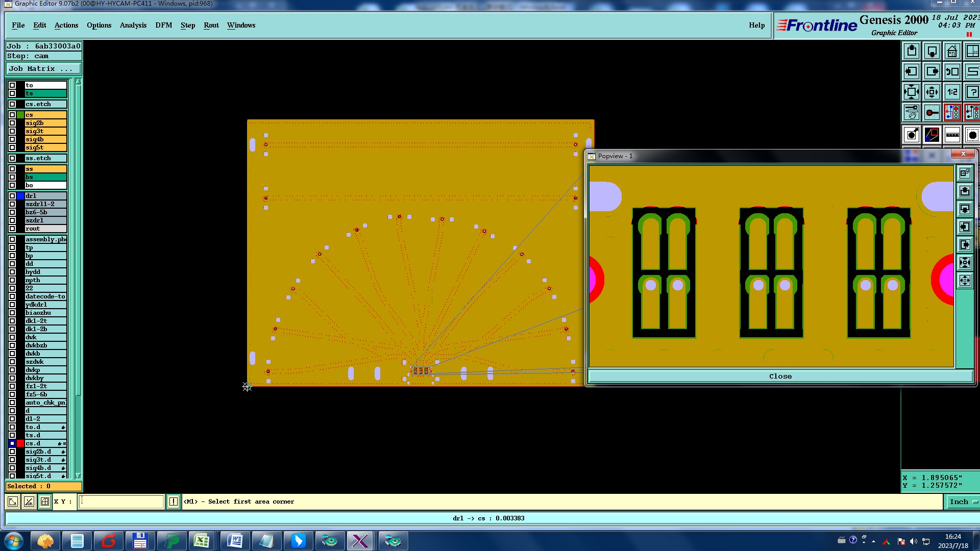Open the Job Matrix selector

point(43,69)
